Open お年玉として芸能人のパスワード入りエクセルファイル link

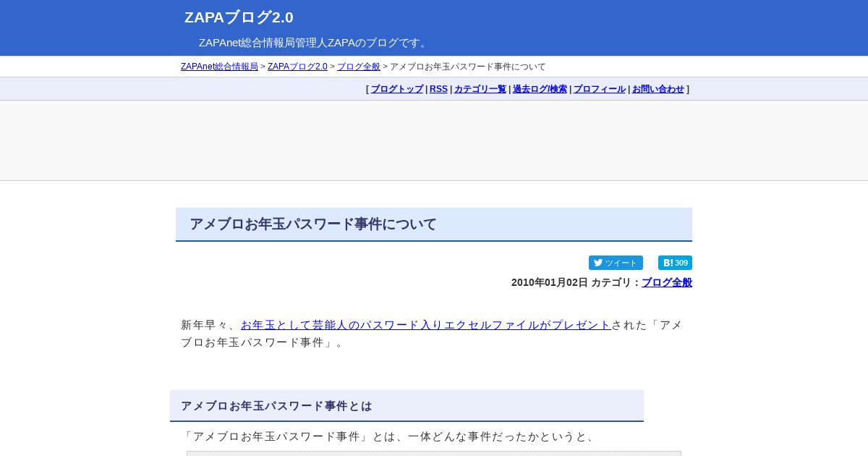(426, 325)
